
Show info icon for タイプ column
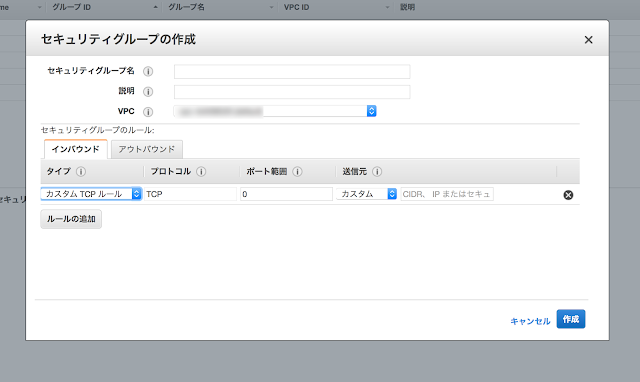81,171
